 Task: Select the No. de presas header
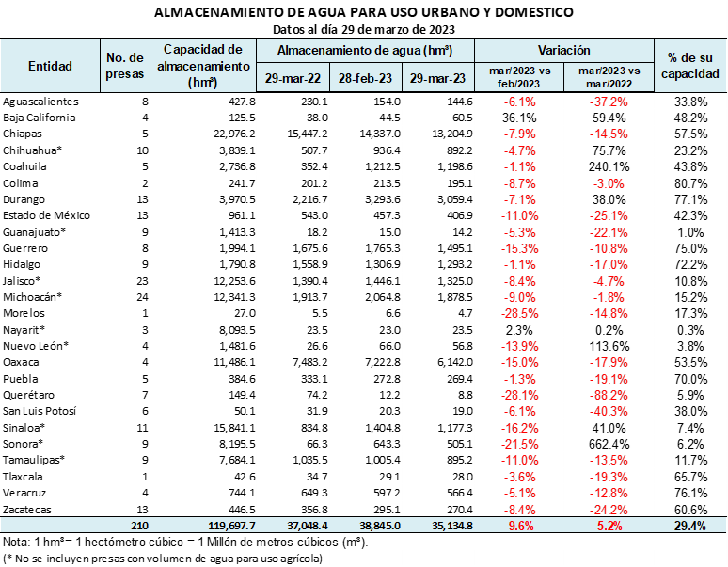point(124,66)
